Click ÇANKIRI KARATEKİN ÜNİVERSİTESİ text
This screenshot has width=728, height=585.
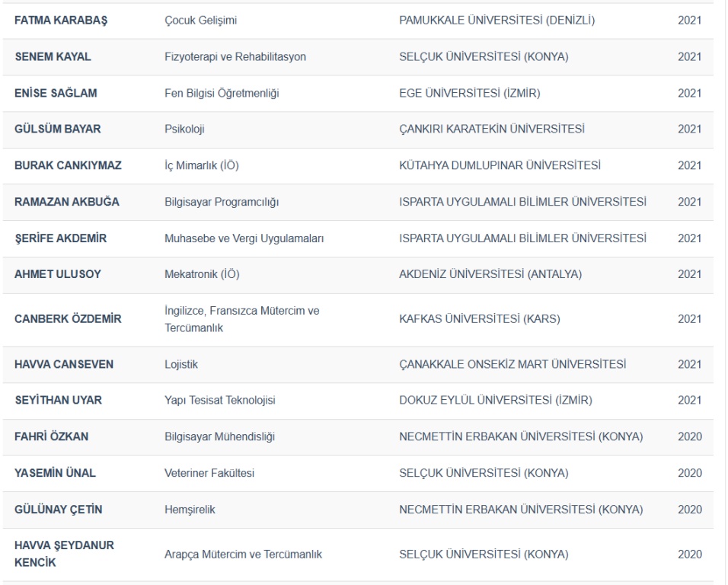coord(492,129)
